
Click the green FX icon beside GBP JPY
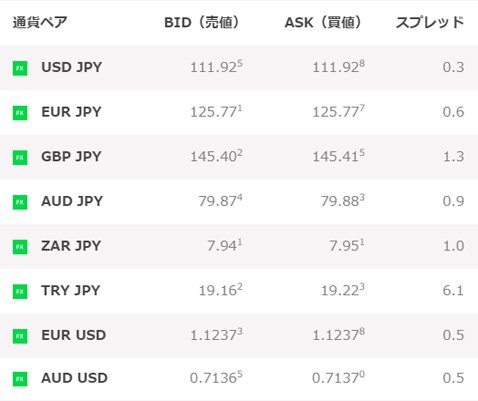[x=20, y=157]
